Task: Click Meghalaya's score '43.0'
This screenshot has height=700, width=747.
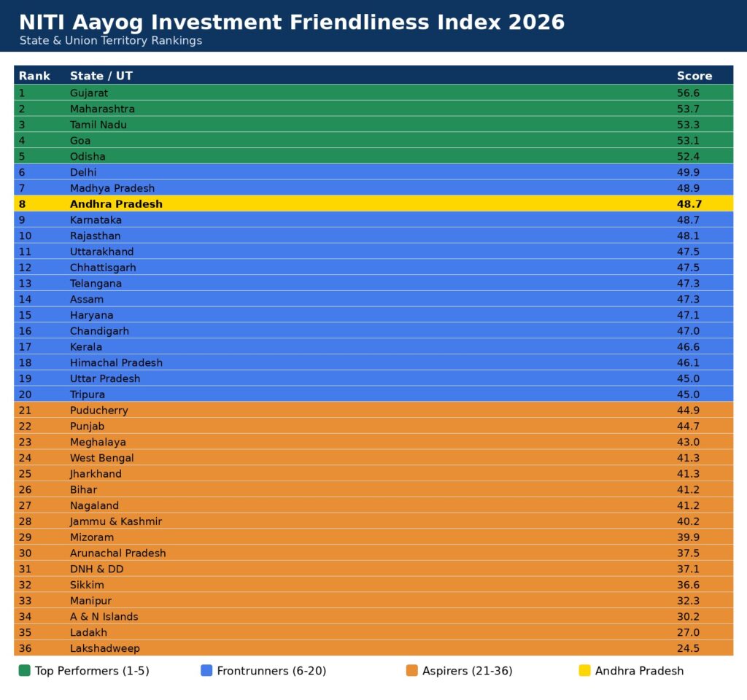Action: coord(689,442)
